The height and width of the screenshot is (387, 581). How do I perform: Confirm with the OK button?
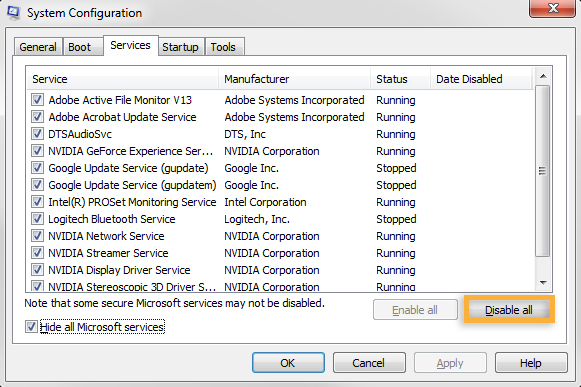(x=288, y=363)
